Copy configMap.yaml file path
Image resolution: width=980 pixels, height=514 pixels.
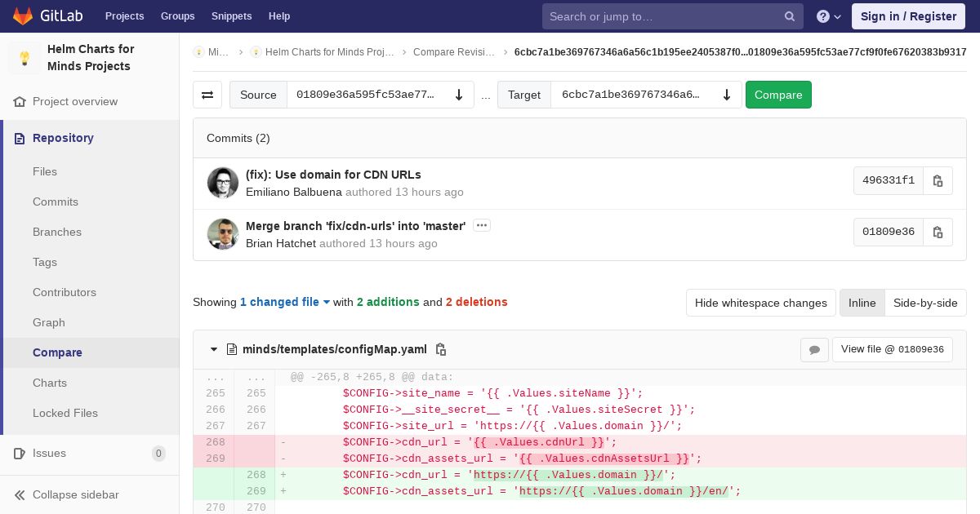[441, 349]
